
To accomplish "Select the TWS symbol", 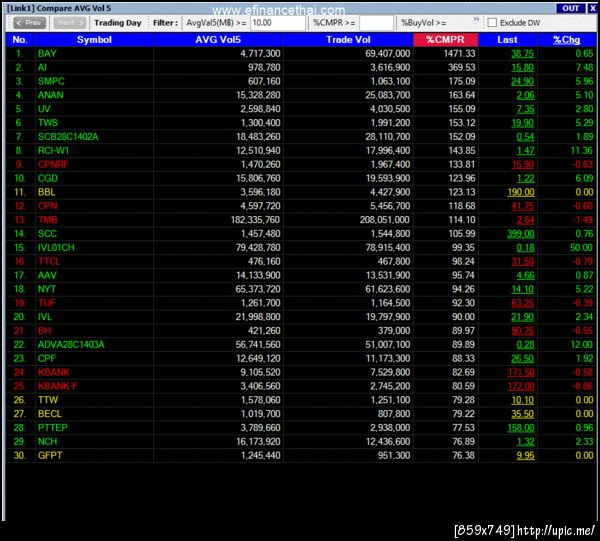I will pyautogui.click(x=48, y=122).
